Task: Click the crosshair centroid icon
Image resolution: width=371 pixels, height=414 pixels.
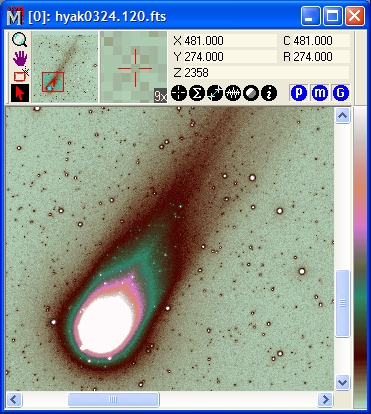Action: [179, 93]
